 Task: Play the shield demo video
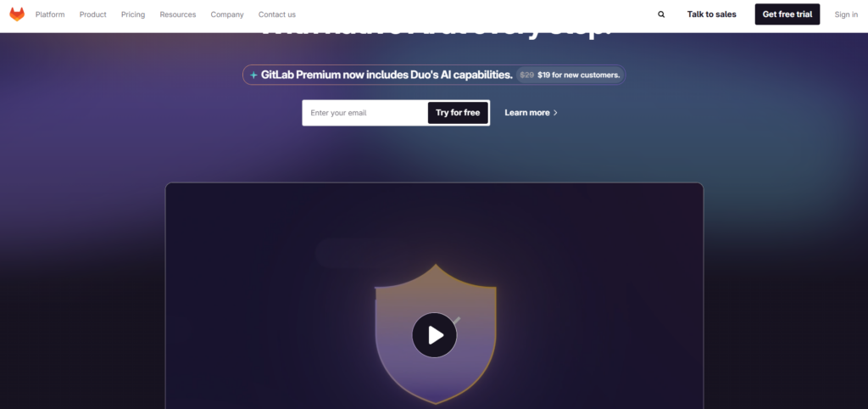(x=435, y=335)
